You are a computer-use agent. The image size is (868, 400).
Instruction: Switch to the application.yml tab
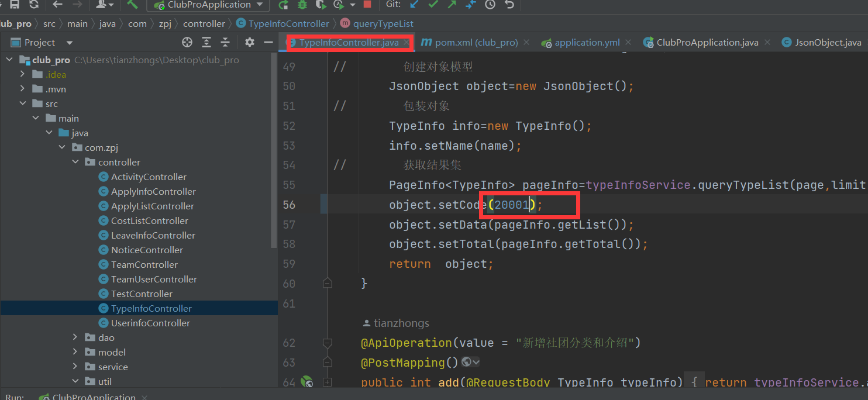(x=587, y=42)
